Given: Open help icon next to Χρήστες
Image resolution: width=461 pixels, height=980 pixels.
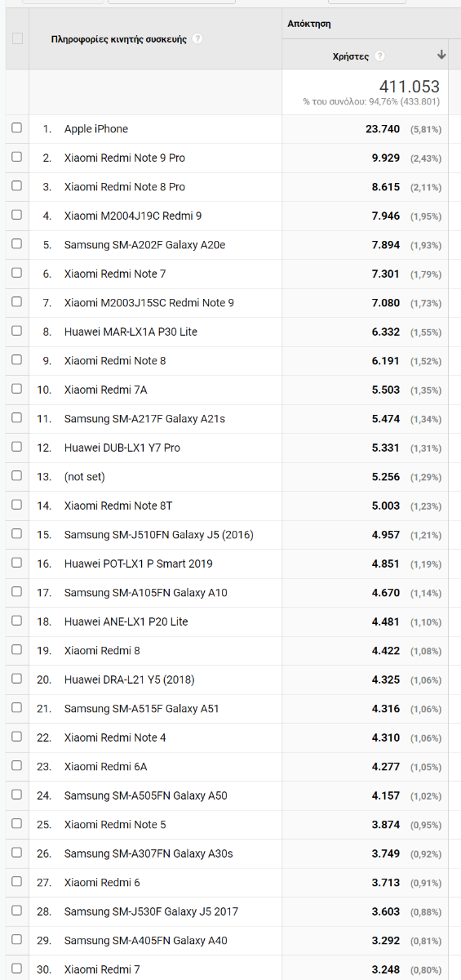Looking at the screenshot, I should pos(380,56).
